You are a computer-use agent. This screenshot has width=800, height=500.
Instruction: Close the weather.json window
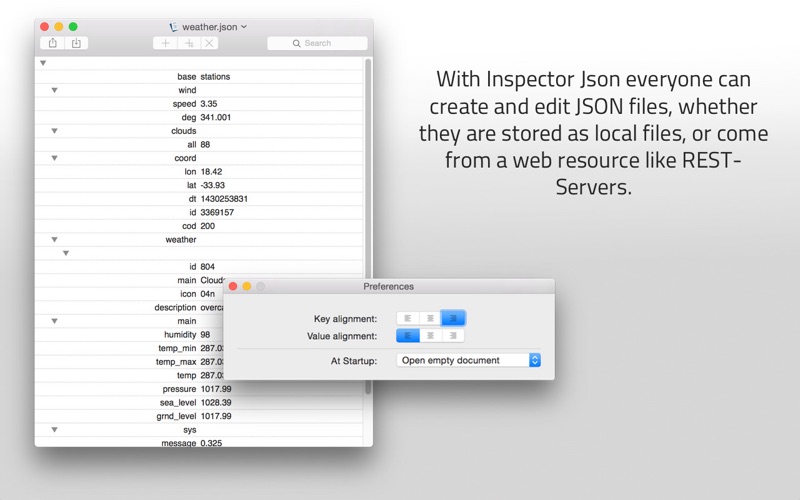coord(44,27)
